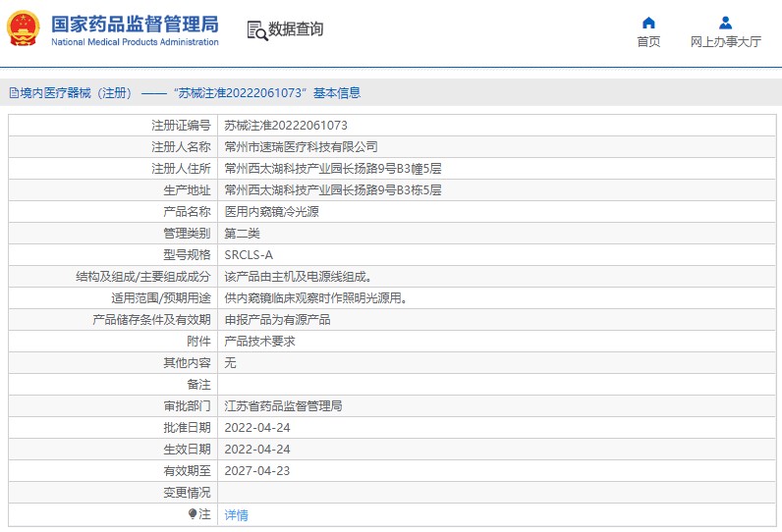Viewport: 782px width, 532px height.
Task: Click the 注册人住所 field label
Action: pyautogui.click(x=181, y=169)
